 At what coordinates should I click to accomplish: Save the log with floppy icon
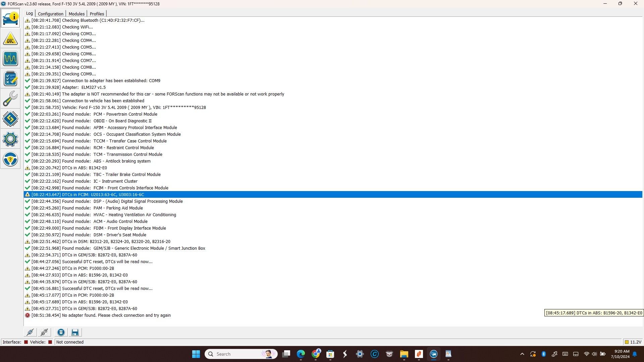click(x=75, y=332)
